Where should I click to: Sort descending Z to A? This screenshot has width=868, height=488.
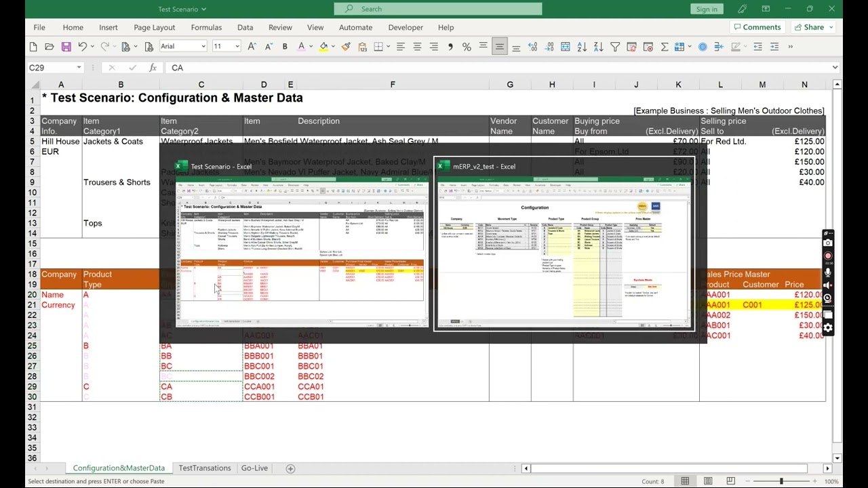598,47
